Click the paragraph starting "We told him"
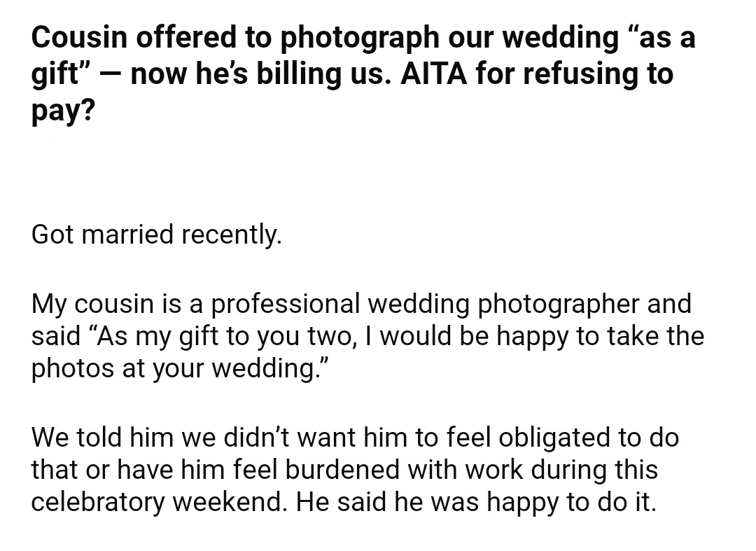The height and width of the screenshot is (551, 756). click(x=355, y=470)
